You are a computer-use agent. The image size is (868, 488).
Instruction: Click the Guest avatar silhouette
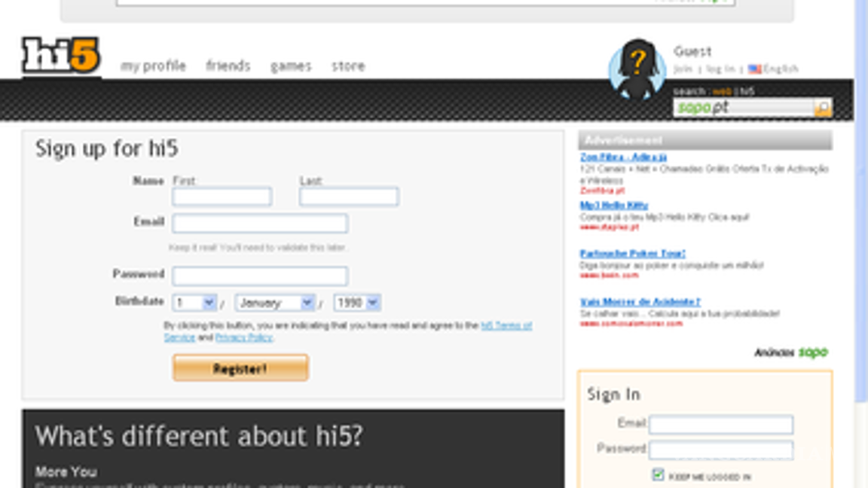(x=637, y=70)
